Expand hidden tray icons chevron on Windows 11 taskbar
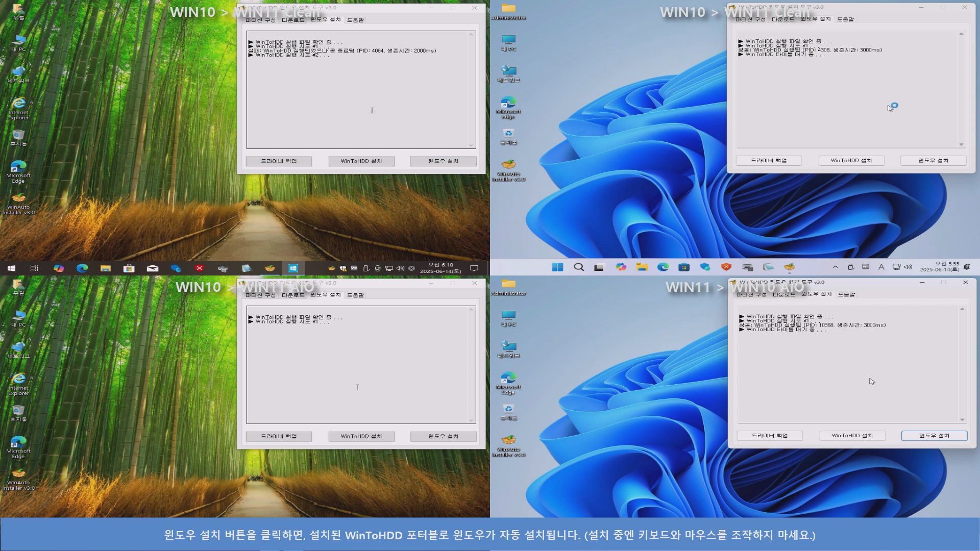This screenshot has height=551, width=980. (x=835, y=267)
